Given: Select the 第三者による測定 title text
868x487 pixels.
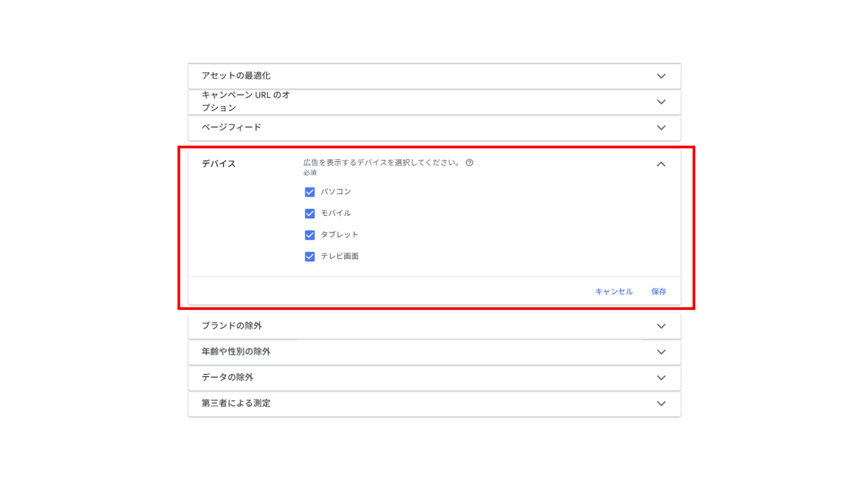Looking at the screenshot, I should 236,403.
